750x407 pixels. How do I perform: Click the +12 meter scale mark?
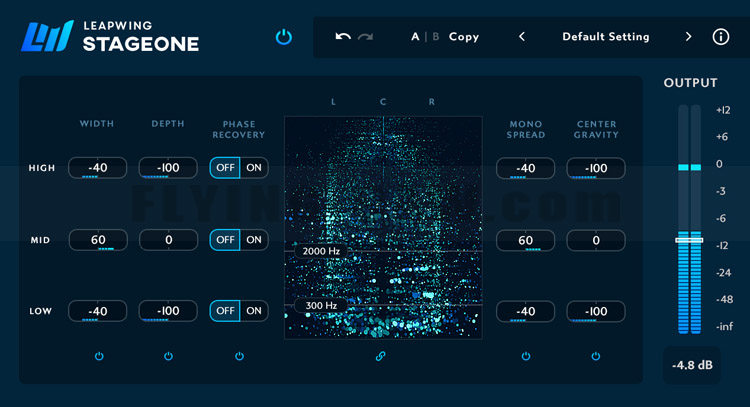723,110
